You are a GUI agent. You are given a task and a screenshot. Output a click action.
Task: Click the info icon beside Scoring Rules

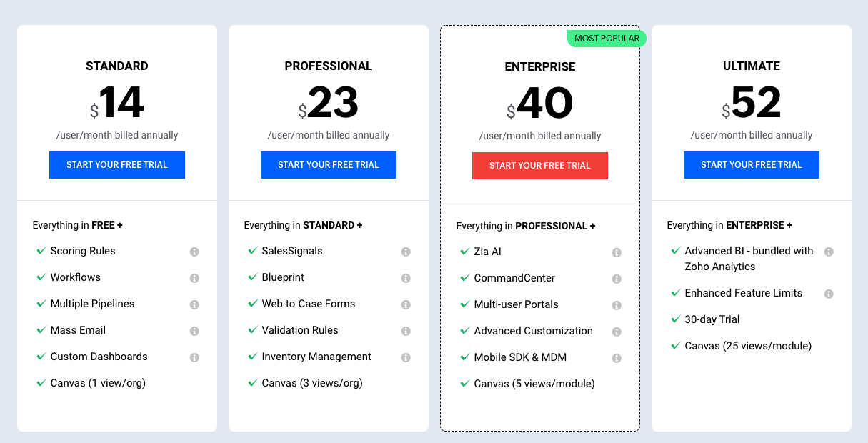coord(194,252)
